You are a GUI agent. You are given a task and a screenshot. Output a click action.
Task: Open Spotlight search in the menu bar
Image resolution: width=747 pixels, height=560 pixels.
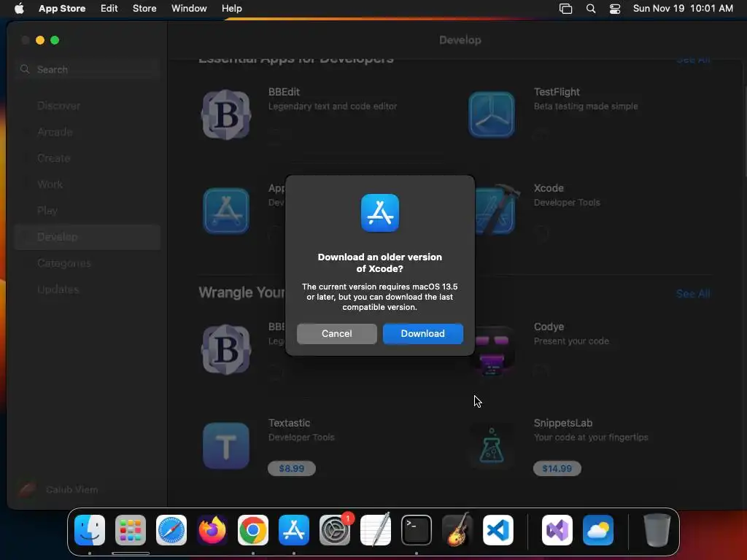(x=591, y=9)
